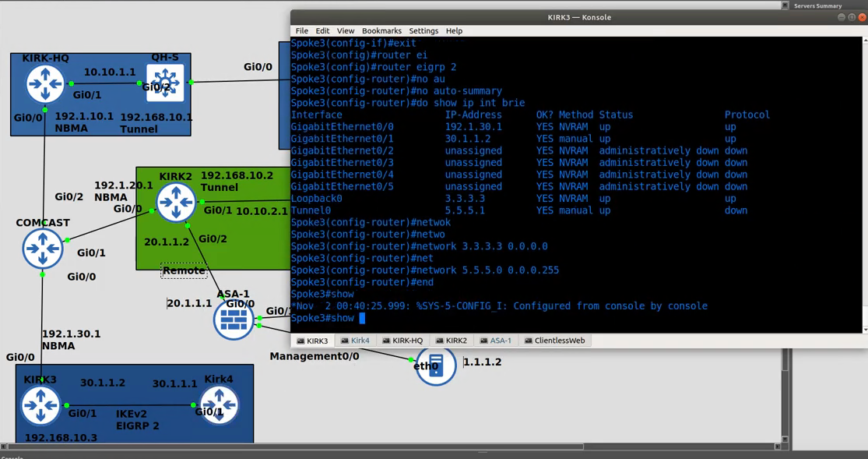Switch to the KIRK2 console tab
The image size is (868, 459).
pos(452,341)
